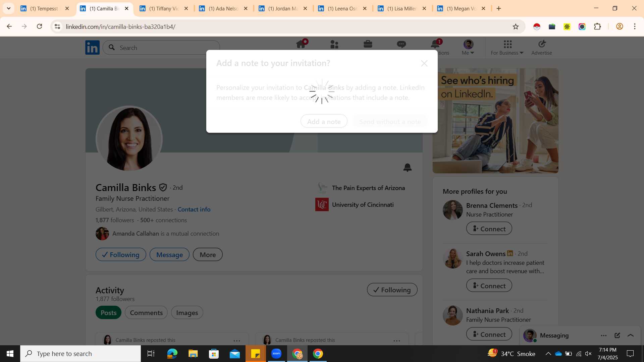
Task: Bookmark this page with the star icon
Action: (x=516, y=26)
